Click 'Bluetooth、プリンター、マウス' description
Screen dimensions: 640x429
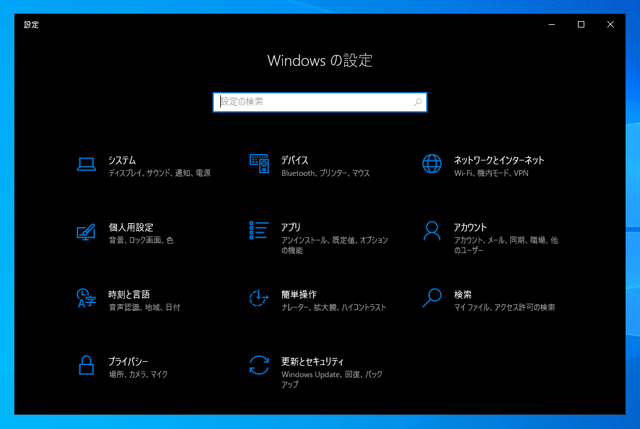click(x=325, y=173)
